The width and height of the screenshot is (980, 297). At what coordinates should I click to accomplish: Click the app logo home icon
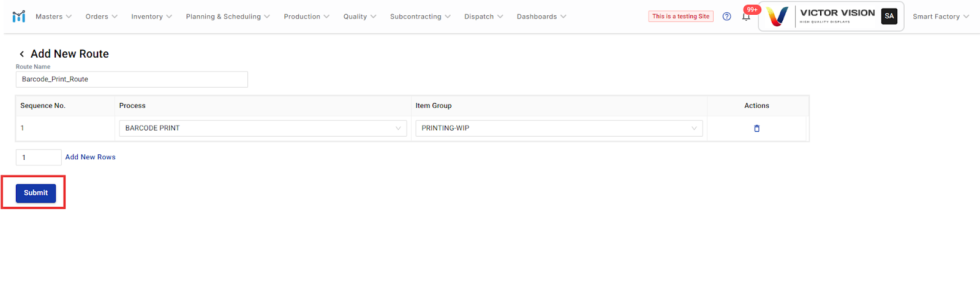[18, 17]
